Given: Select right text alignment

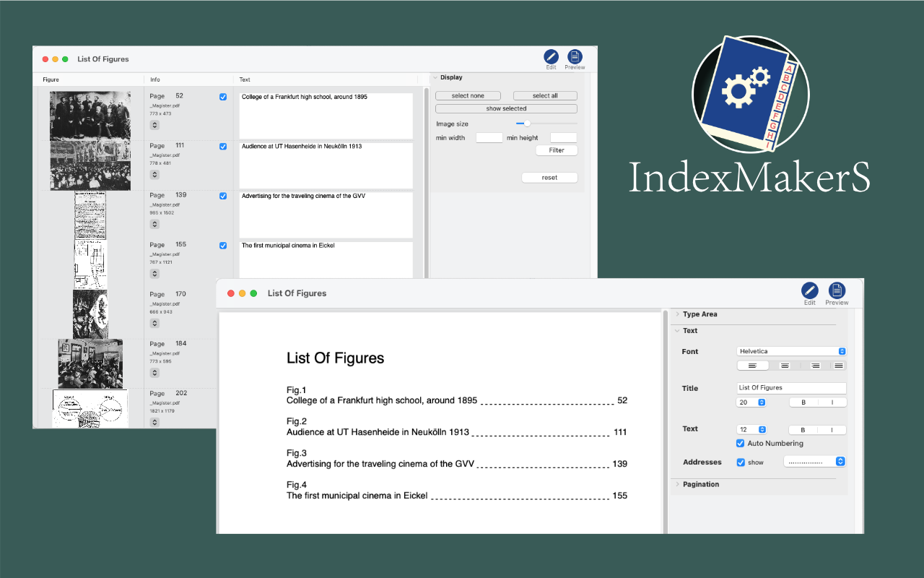Looking at the screenshot, I should [815, 366].
